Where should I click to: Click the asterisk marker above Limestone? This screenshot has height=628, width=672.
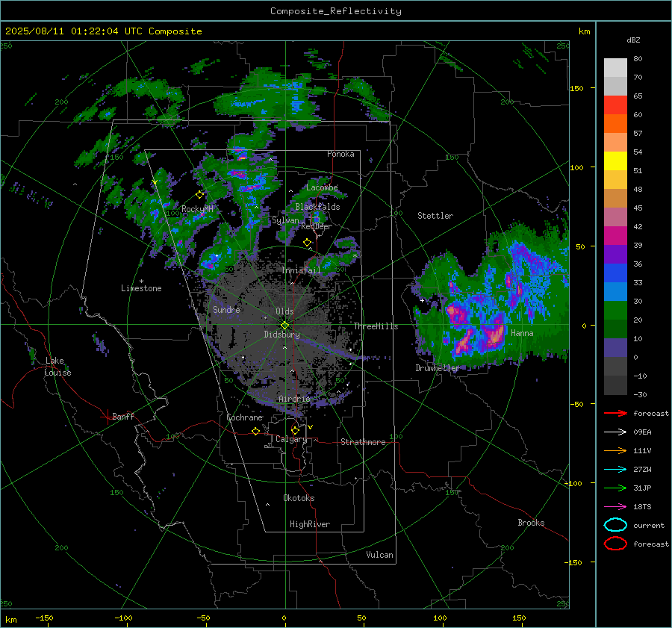point(141,282)
